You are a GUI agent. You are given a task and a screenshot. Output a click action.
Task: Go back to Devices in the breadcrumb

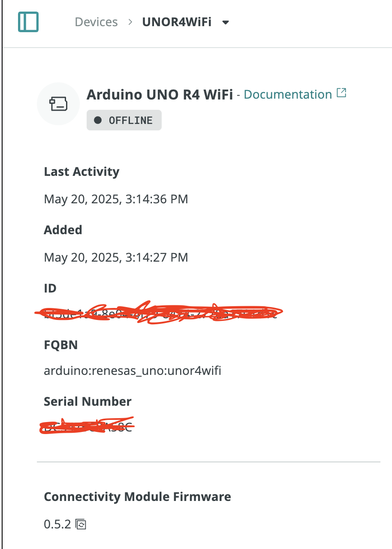click(x=96, y=22)
